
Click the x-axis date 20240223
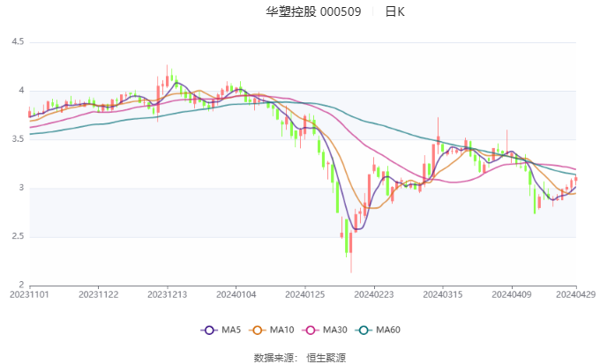(x=374, y=294)
